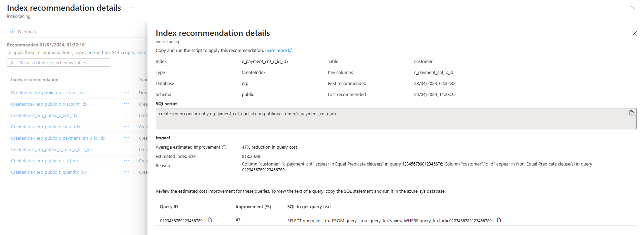Open CreateIndex_erp_public_c_state_idx recommendation
Image resolution: width=644 pixels, height=235 pixels.
45,127
